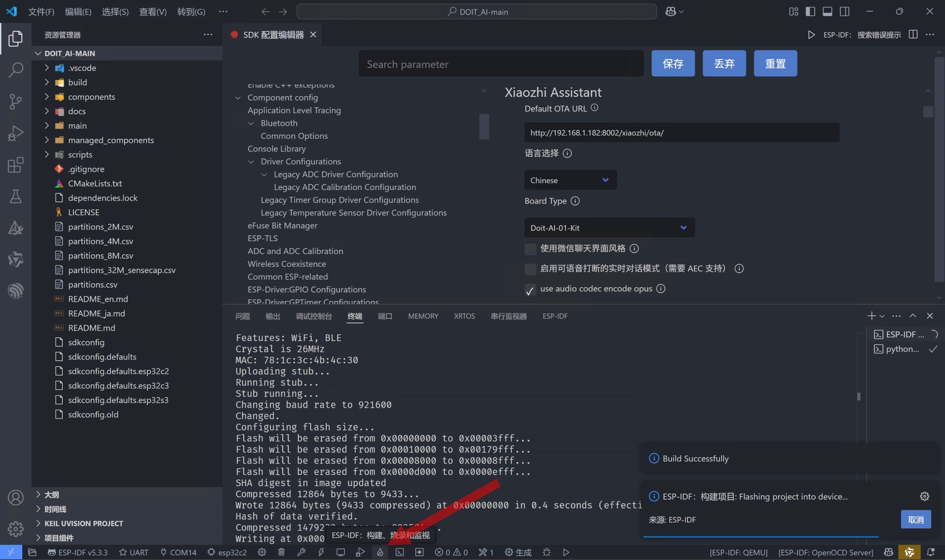Open the SDK configuration gear in the status bar
The image size is (945, 560).
pos(262,552)
